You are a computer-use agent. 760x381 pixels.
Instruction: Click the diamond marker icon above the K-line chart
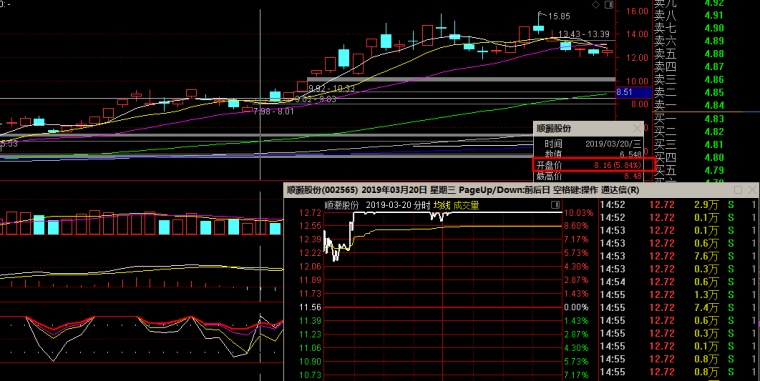[596, 5]
